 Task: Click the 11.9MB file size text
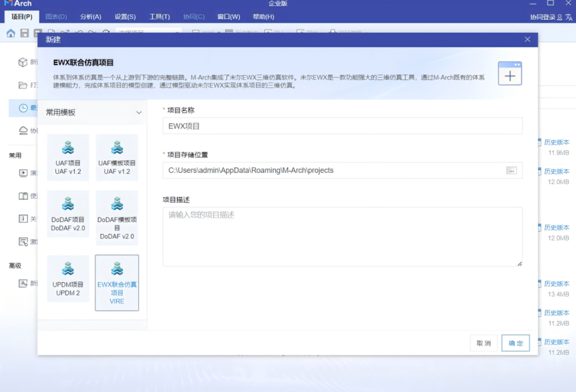click(559, 153)
